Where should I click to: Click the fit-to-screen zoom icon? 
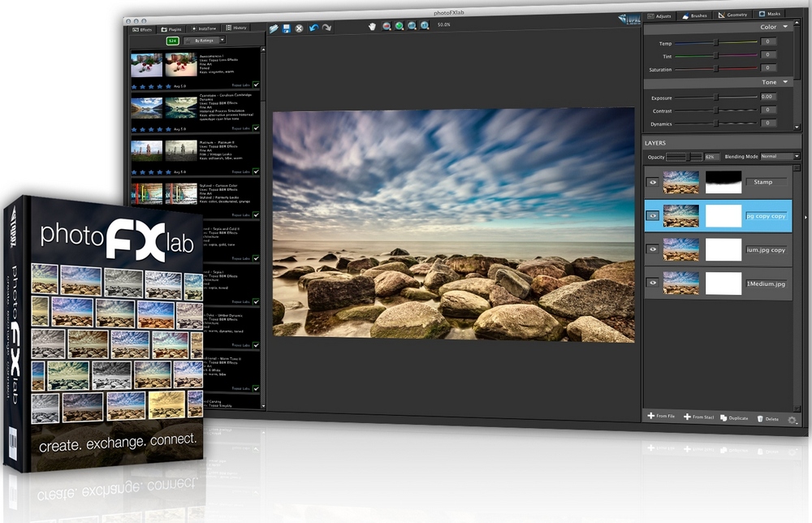[x=412, y=25]
